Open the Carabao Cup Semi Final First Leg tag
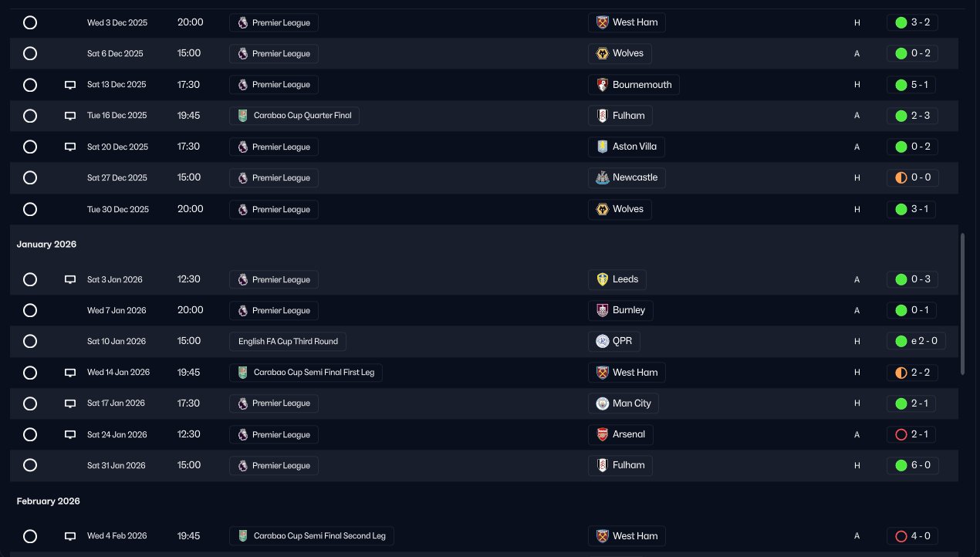This screenshot has height=557, width=980. (x=306, y=373)
